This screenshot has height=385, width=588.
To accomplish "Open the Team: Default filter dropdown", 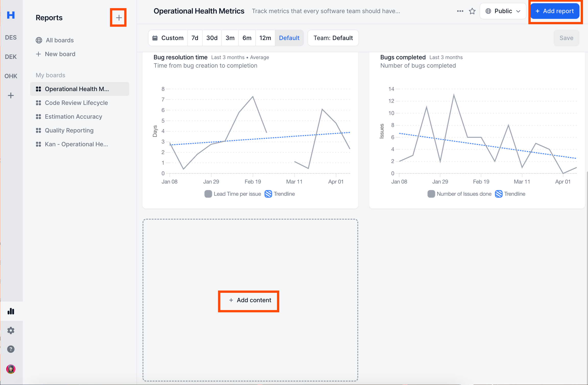I will (333, 38).
